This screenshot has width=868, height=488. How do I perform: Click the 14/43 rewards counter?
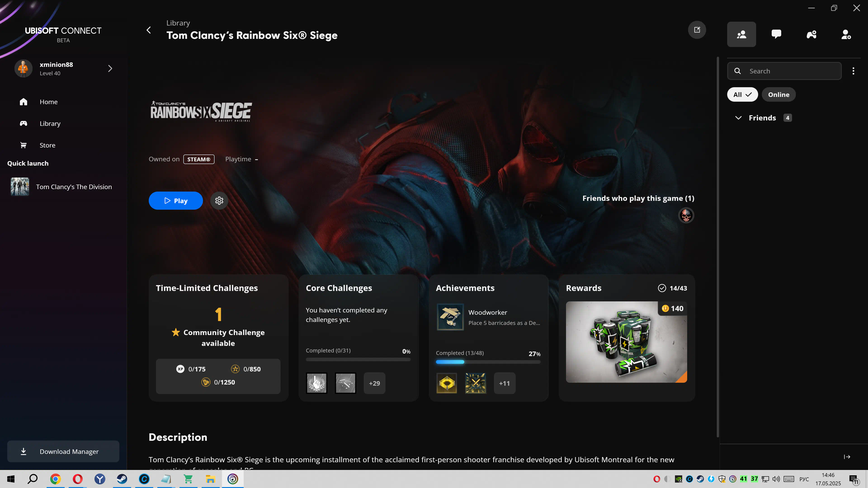tap(672, 288)
